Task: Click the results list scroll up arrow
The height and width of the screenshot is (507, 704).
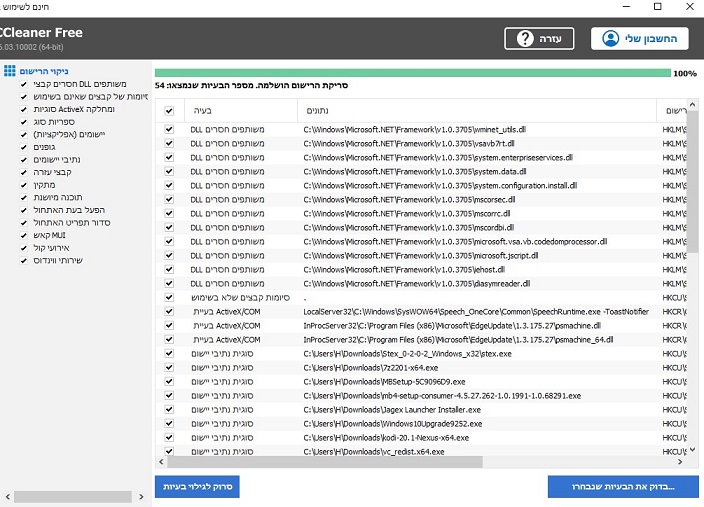Action: pyautogui.click(x=692, y=105)
